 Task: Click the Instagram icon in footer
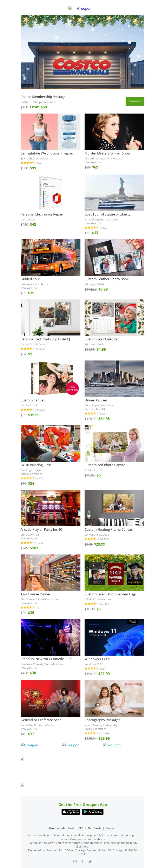pos(75,861)
